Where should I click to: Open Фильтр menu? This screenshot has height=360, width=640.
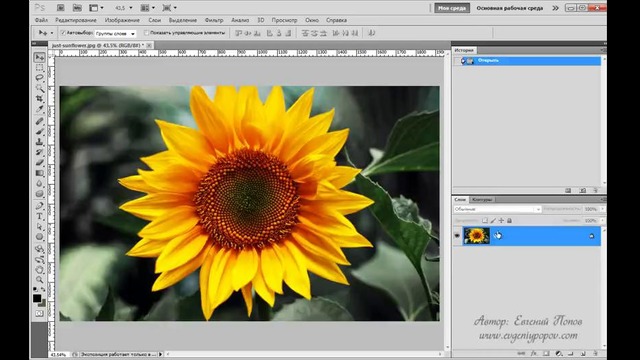214,20
